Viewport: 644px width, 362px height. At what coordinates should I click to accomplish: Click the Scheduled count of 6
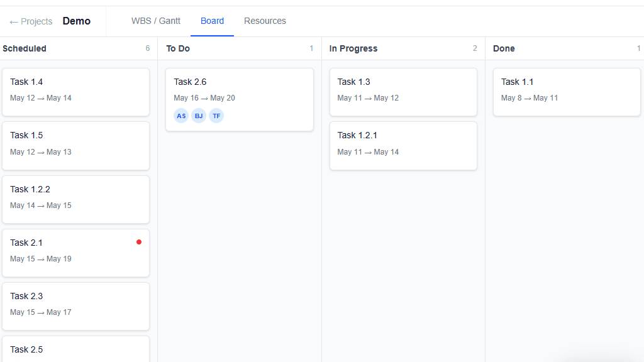click(x=147, y=48)
